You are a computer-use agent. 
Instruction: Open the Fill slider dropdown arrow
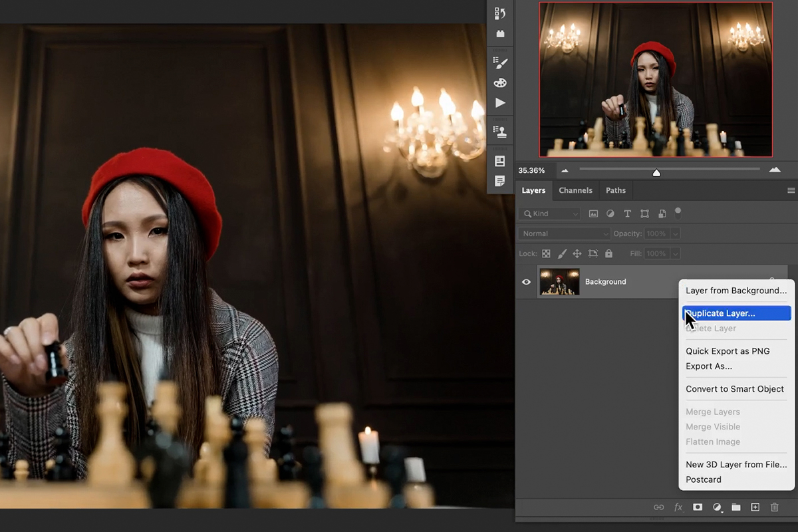click(676, 254)
